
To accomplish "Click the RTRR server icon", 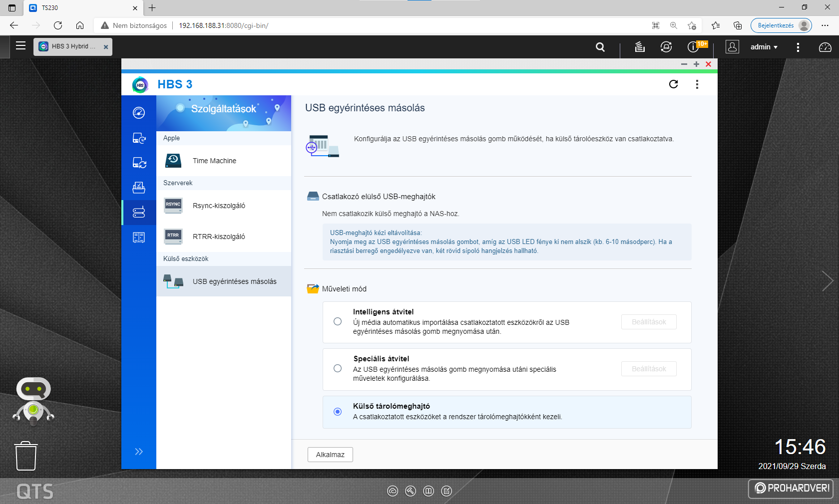I will 173,236.
